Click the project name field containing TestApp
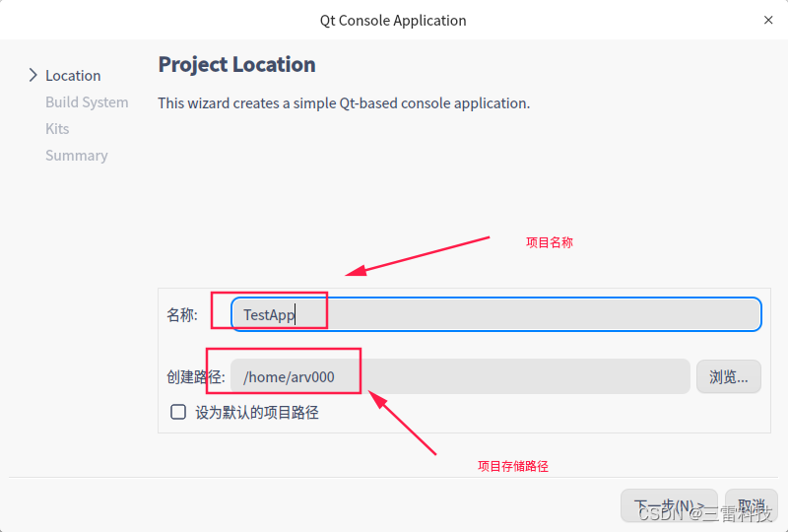 pyautogui.click(x=496, y=315)
